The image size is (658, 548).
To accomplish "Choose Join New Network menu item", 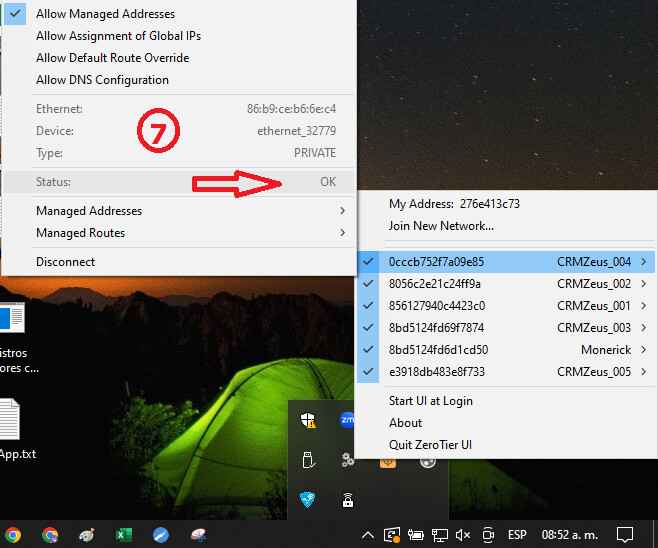I will point(441,226).
